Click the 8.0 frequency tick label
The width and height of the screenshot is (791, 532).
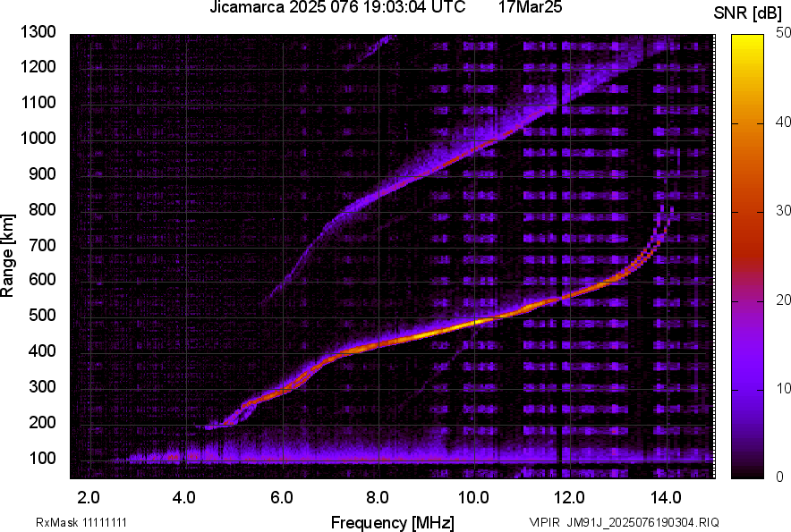coord(378,498)
